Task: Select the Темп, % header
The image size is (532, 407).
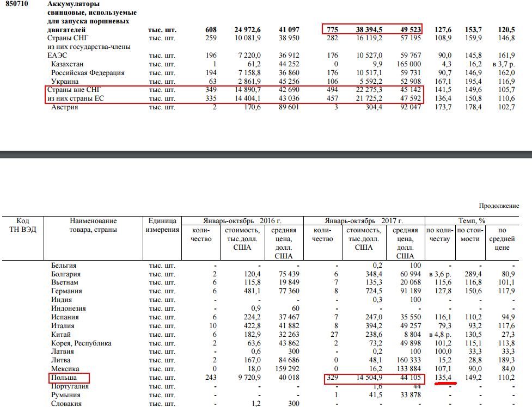Action: pyautogui.click(x=472, y=221)
